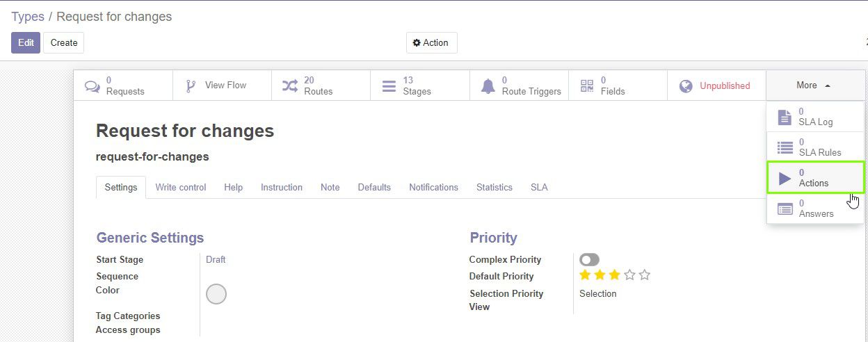
Task: Click the 'Default Priority' field label
Action: pyautogui.click(x=501, y=276)
